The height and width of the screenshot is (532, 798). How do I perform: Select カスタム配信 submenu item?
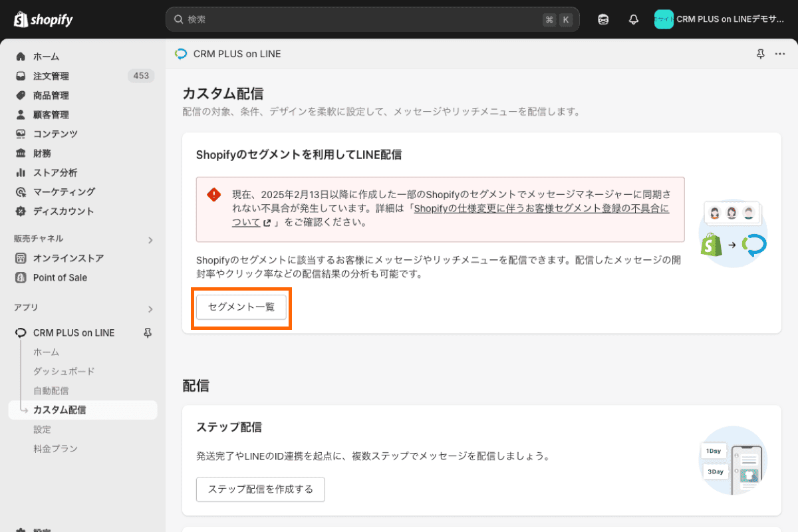pyautogui.click(x=82, y=410)
